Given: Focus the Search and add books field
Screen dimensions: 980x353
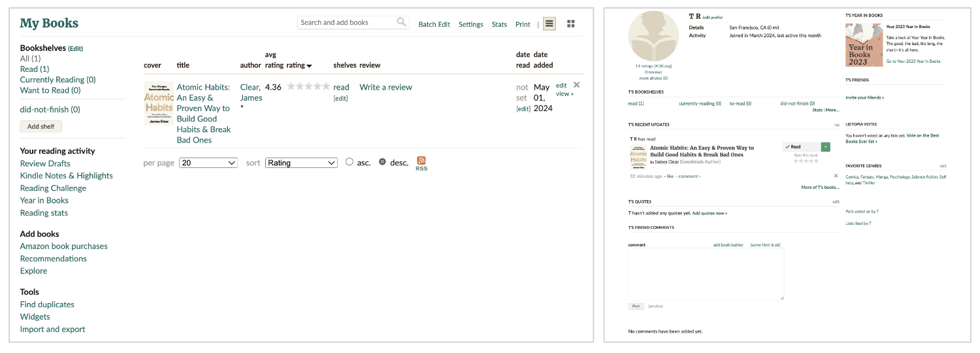Looking at the screenshot, I should [353, 22].
